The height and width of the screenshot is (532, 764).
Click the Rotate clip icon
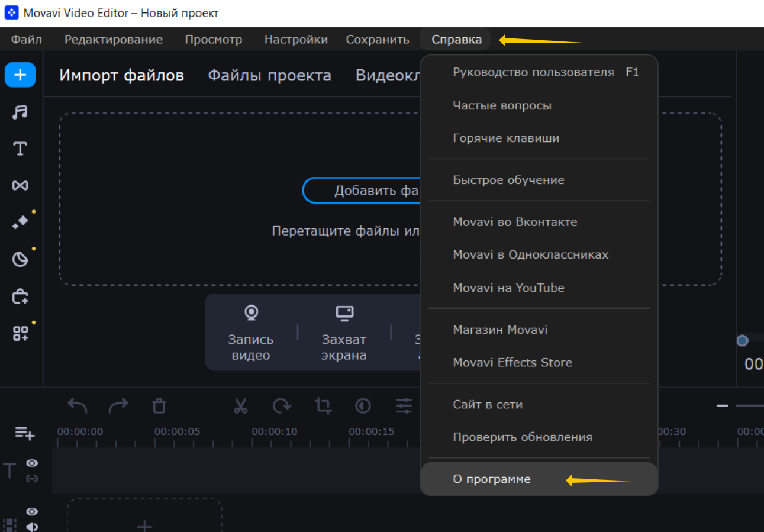point(281,405)
